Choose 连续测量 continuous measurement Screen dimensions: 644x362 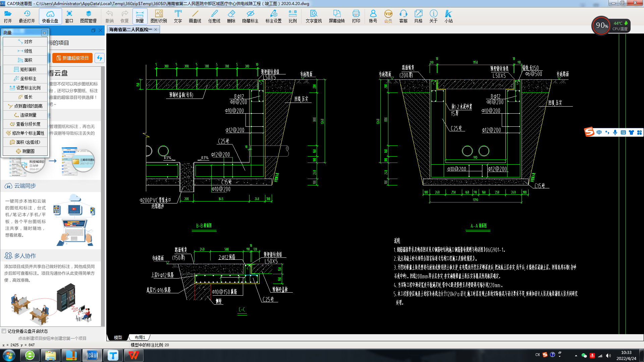pyautogui.click(x=25, y=115)
